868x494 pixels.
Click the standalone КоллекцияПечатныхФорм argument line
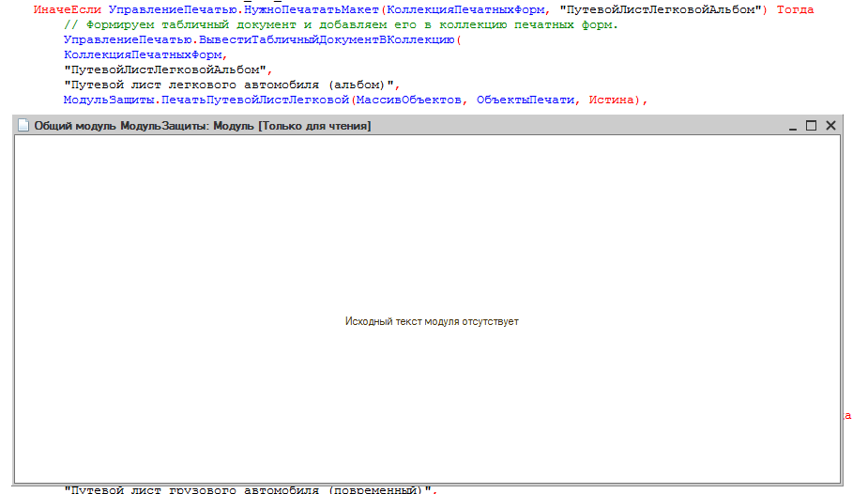tap(143, 54)
